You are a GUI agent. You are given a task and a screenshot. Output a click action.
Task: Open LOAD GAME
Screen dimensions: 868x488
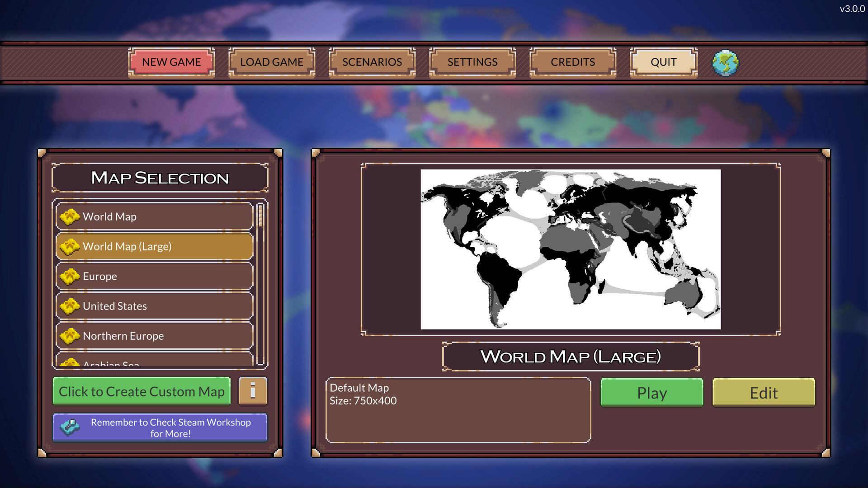272,62
